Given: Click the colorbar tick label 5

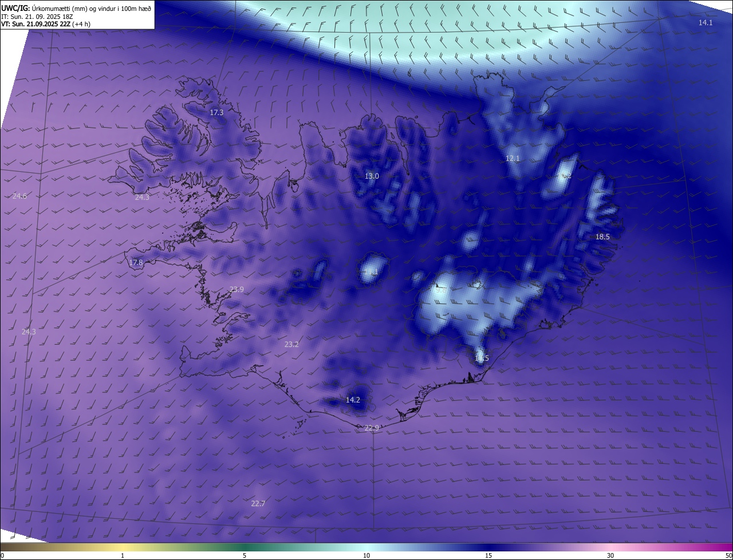Looking at the screenshot, I should coord(245,555).
